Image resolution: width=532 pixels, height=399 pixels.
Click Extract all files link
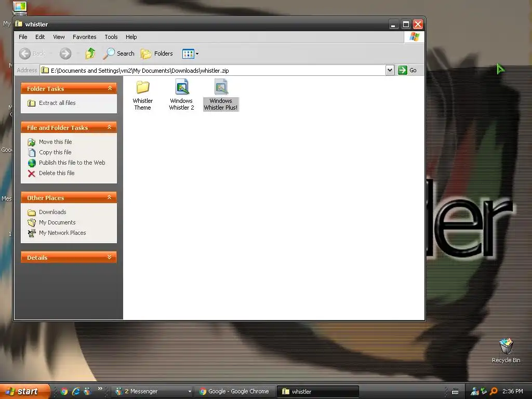(x=57, y=103)
